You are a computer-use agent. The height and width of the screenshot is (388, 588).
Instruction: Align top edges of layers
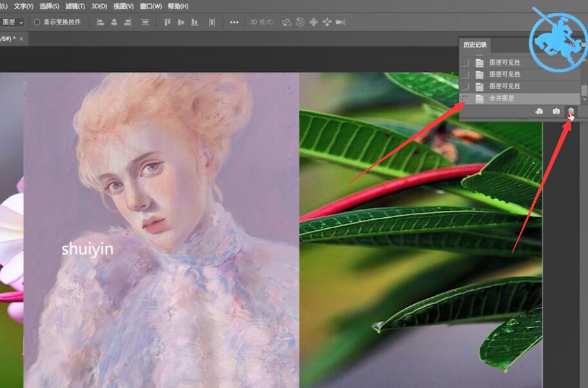pos(167,23)
